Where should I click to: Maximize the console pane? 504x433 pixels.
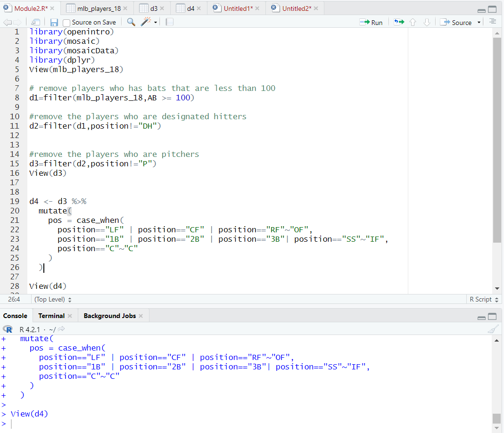(x=492, y=317)
